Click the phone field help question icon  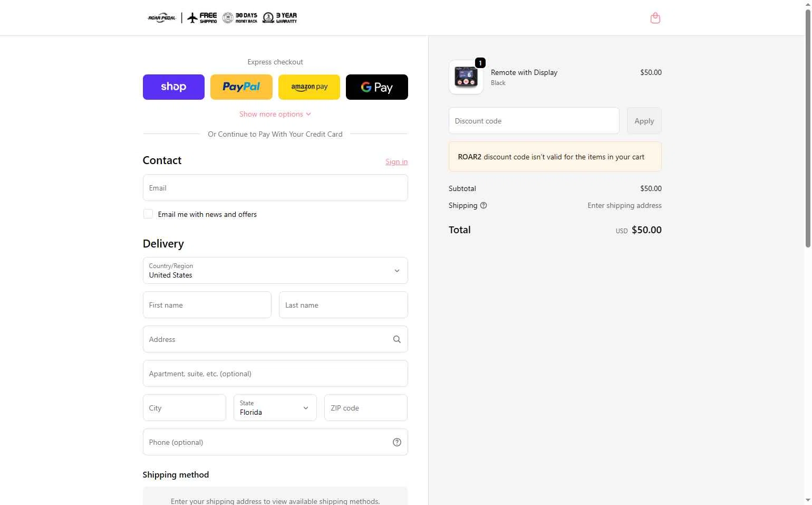397,442
